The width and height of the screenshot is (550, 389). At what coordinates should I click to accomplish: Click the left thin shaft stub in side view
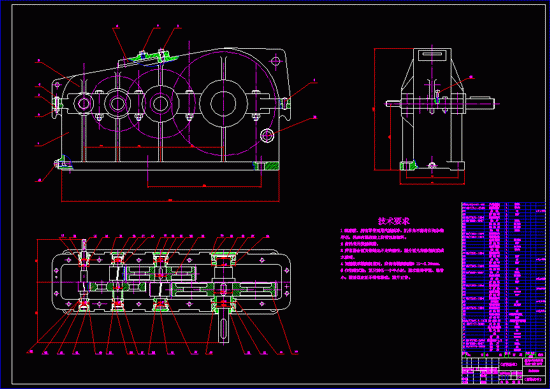pyautogui.click(x=393, y=103)
